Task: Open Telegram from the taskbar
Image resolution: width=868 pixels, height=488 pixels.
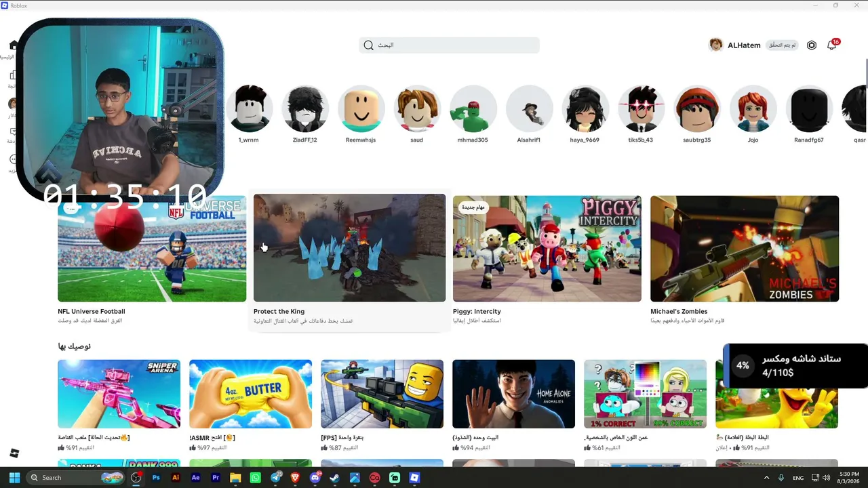Action: coord(275,478)
